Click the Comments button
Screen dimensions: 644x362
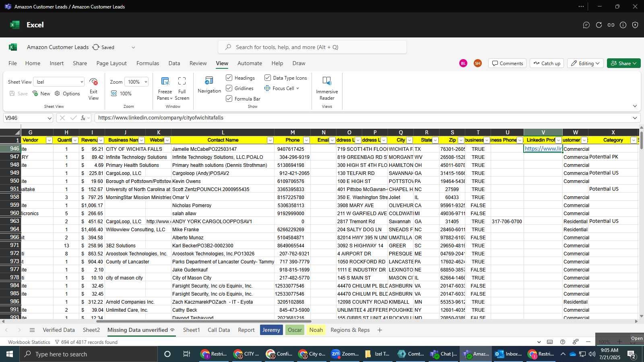tap(507, 63)
